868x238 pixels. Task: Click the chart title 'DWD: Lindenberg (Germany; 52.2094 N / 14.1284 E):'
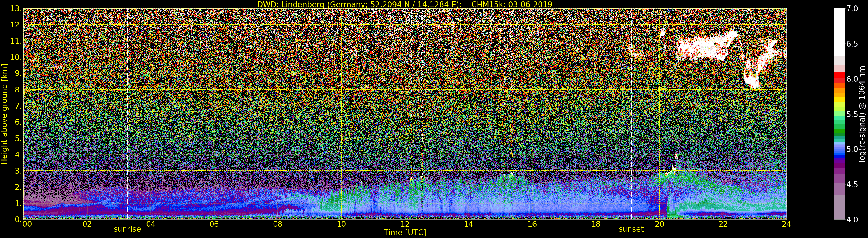[x=359, y=4]
